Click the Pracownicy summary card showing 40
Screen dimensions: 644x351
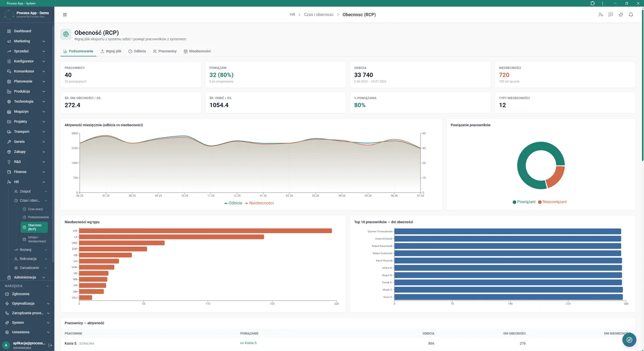tap(130, 75)
